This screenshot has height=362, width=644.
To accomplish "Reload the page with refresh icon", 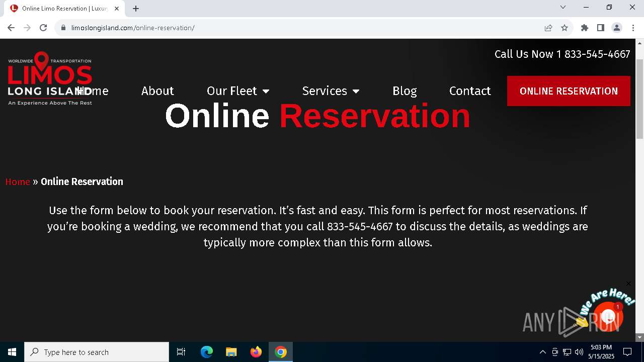I will [x=43, y=28].
